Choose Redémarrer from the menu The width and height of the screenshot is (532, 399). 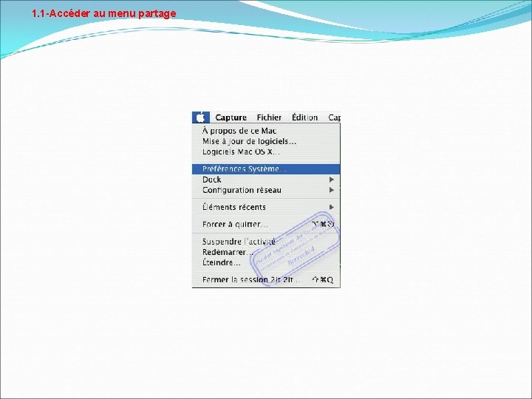click(x=266, y=252)
